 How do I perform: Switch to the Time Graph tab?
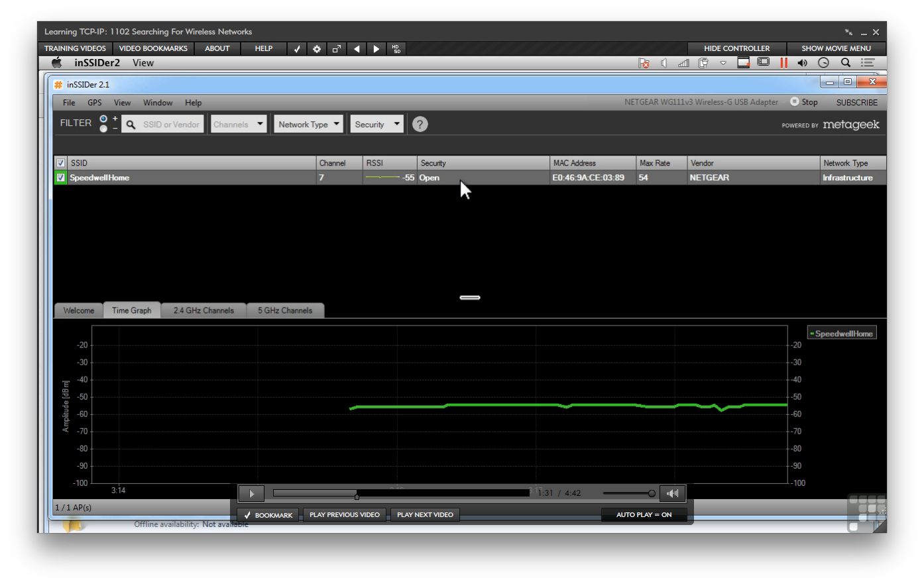tap(131, 310)
